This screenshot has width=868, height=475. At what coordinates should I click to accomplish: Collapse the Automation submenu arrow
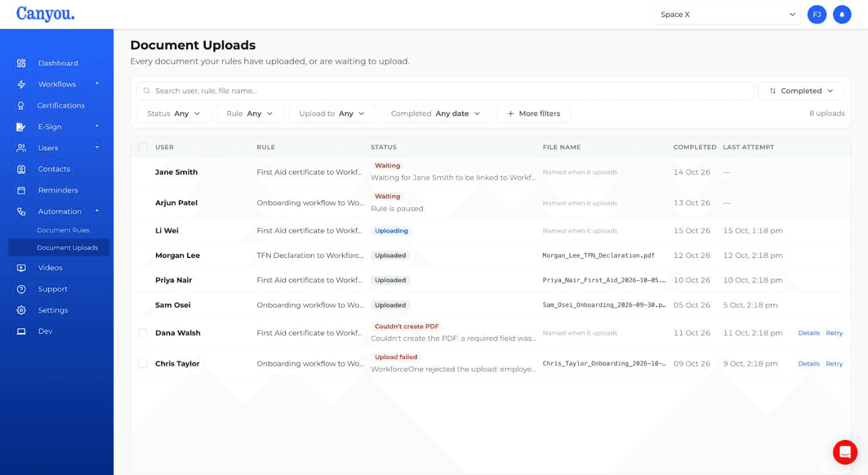click(97, 211)
